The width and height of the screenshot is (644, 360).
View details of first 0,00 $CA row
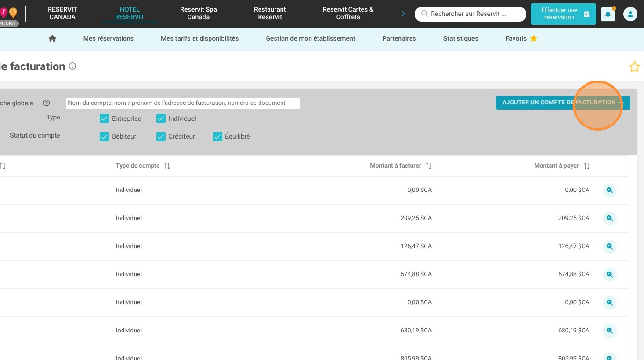[x=609, y=190]
